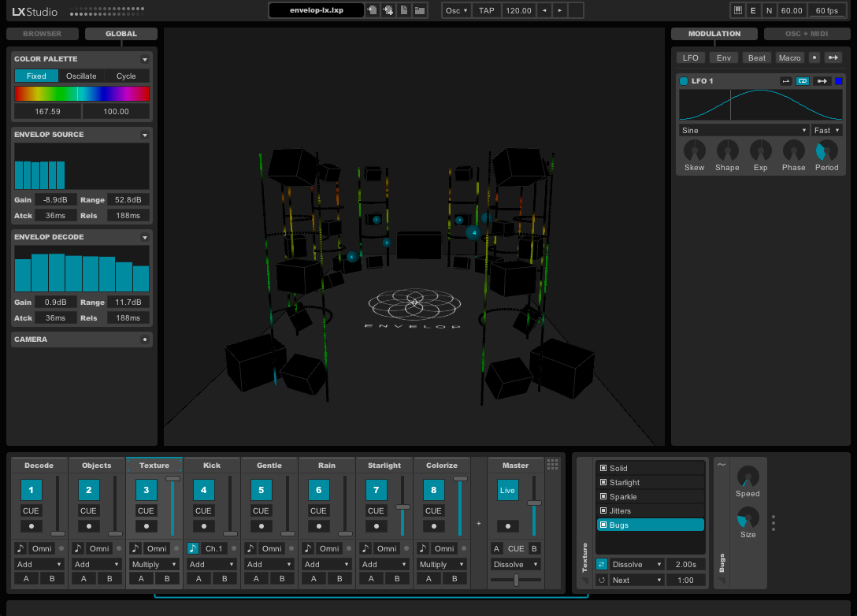Click the clip grid icon next to Master
This screenshot has width=857, height=616.
click(x=553, y=465)
